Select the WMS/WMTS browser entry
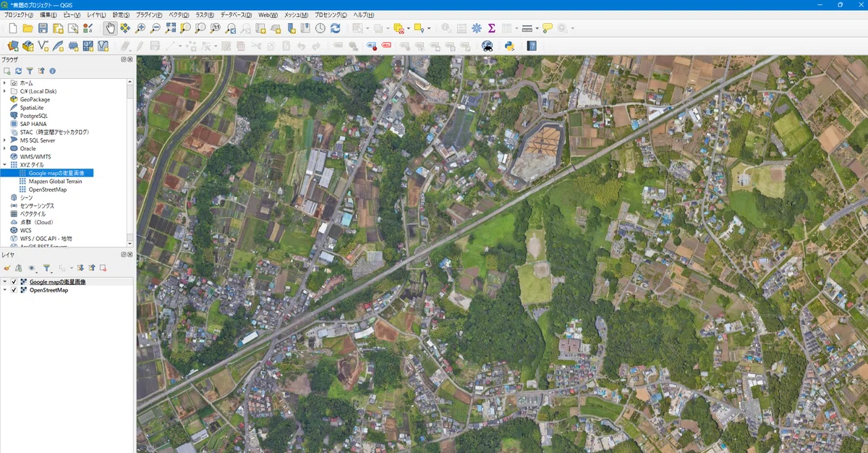The height and width of the screenshot is (453, 868). click(35, 156)
